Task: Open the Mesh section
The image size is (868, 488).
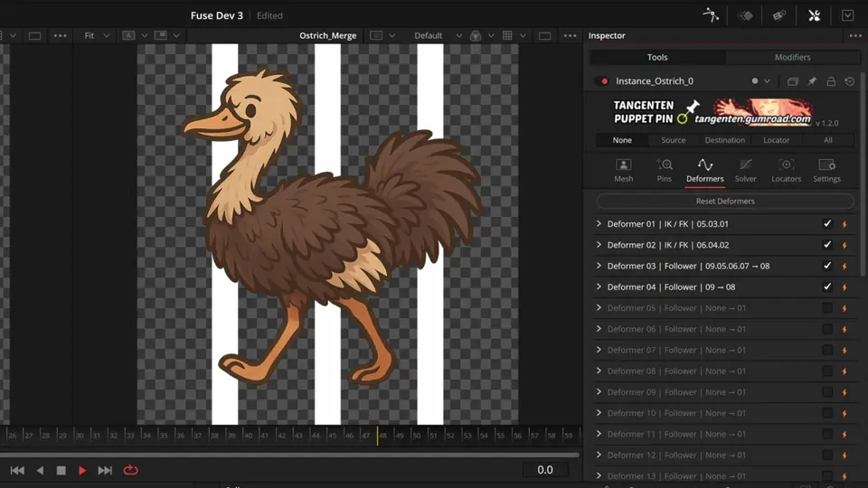Action: [x=623, y=171]
